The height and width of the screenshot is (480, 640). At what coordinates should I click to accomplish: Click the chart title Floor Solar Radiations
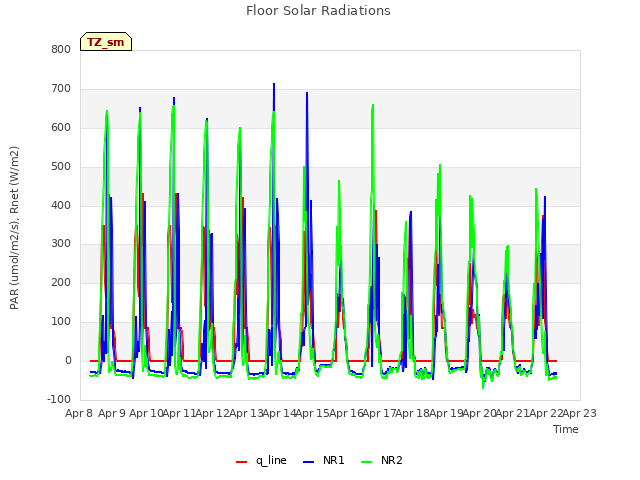(x=318, y=11)
